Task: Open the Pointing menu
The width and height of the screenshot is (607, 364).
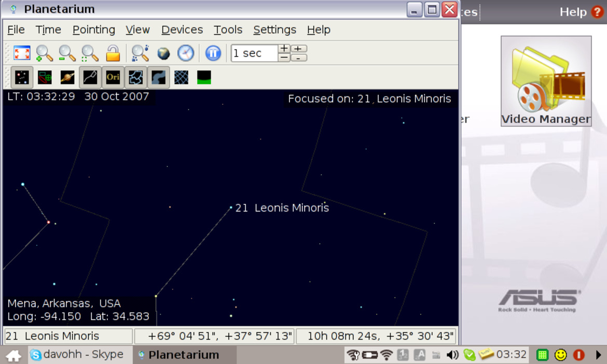Action: click(x=94, y=30)
